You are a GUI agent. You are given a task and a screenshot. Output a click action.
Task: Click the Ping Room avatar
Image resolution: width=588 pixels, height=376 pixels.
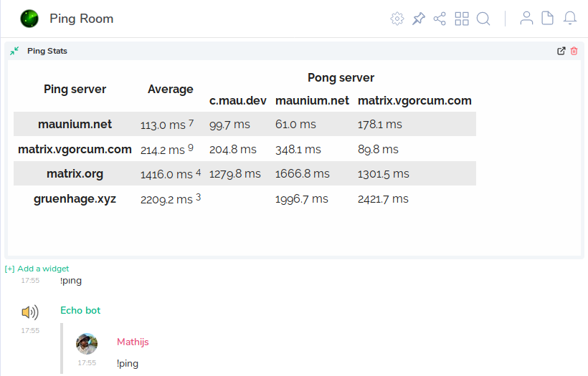[x=29, y=19]
